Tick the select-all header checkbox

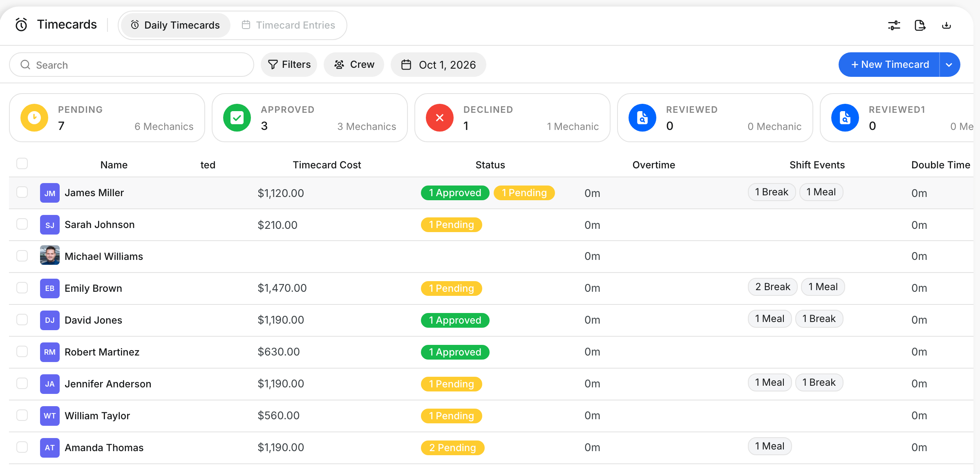tap(22, 163)
